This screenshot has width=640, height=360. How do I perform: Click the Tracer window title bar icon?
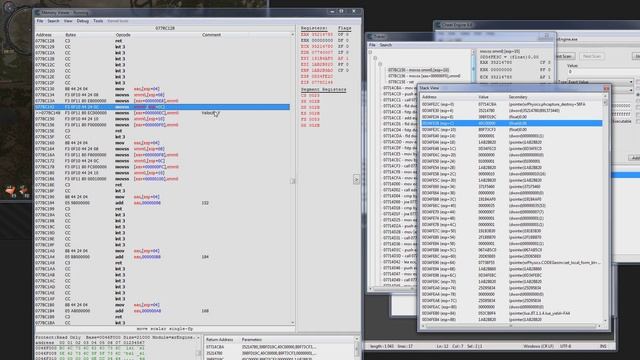371,37
